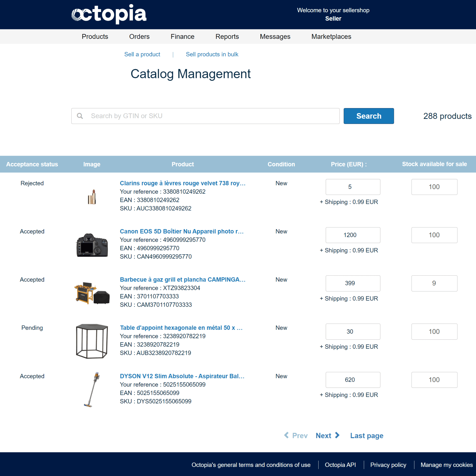Select EAN : 3701107703333 text
This screenshot has height=476, width=476.
pyautogui.click(x=149, y=296)
